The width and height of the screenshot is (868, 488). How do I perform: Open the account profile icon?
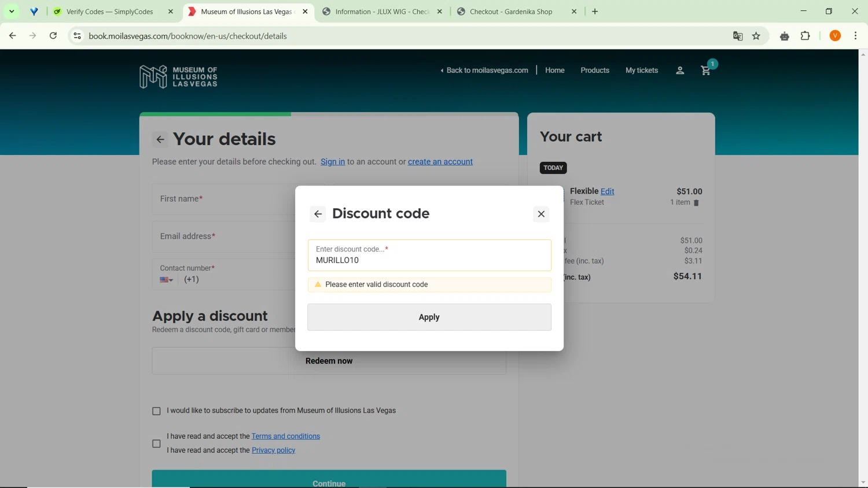(x=680, y=71)
